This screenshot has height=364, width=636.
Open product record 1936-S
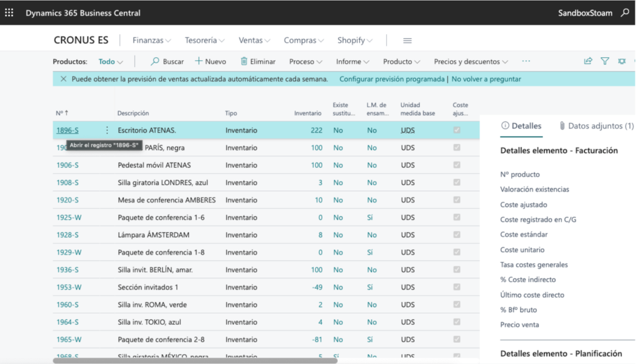coord(67,270)
